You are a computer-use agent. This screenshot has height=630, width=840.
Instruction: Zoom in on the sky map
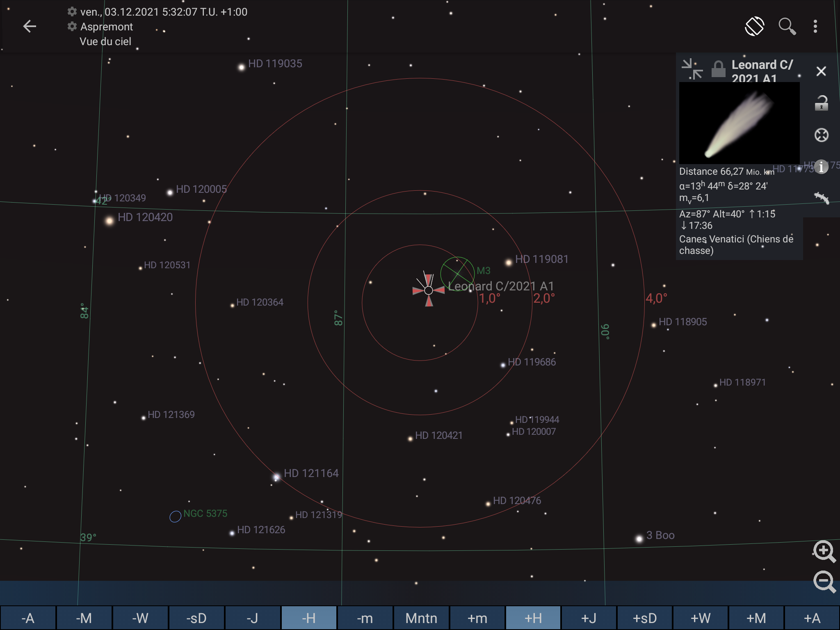pyautogui.click(x=824, y=551)
